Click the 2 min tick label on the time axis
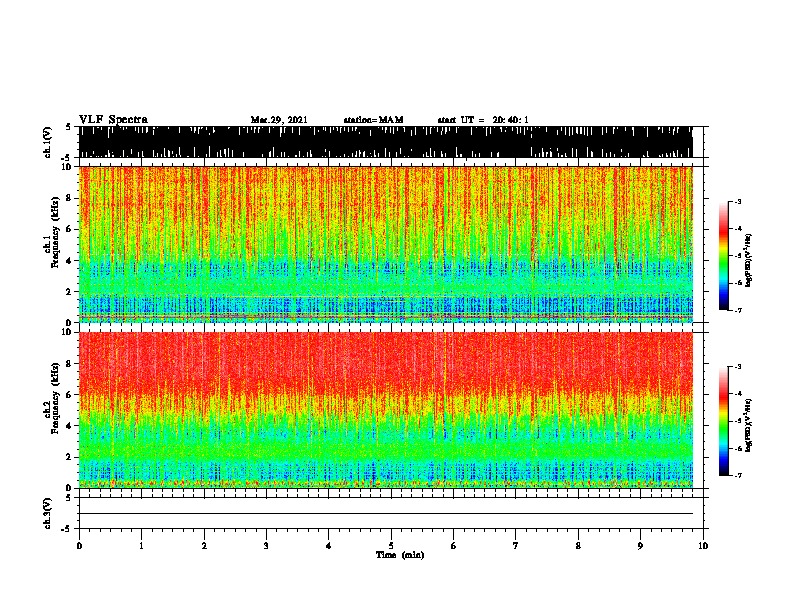 204,546
